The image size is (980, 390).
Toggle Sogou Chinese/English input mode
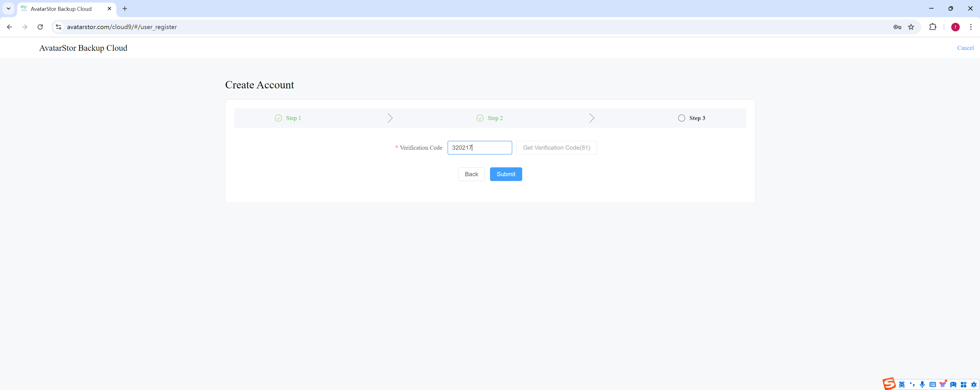pyautogui.click(x=902, y=385)
